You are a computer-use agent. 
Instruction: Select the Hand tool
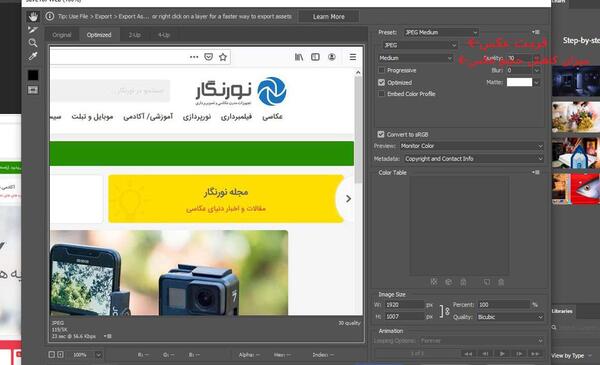click(33, 16)
